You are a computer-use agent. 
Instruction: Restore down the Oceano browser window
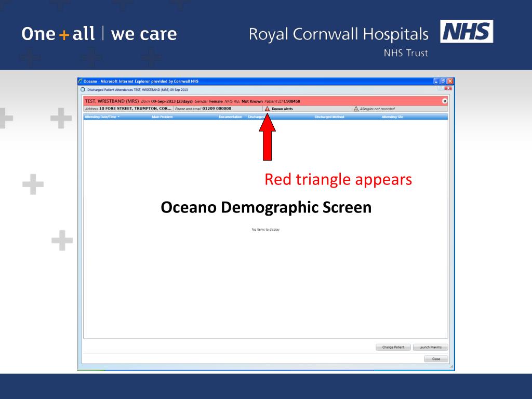click(x=443, y=81)
